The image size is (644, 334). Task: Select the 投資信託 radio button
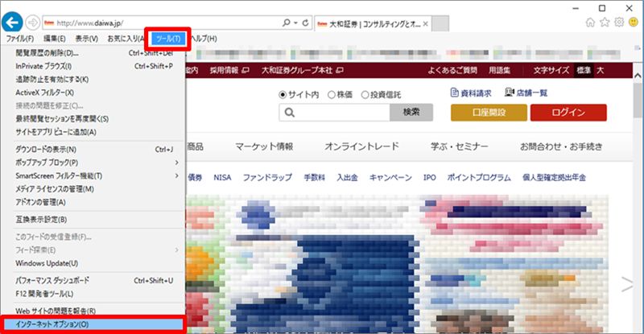(365, 95)
